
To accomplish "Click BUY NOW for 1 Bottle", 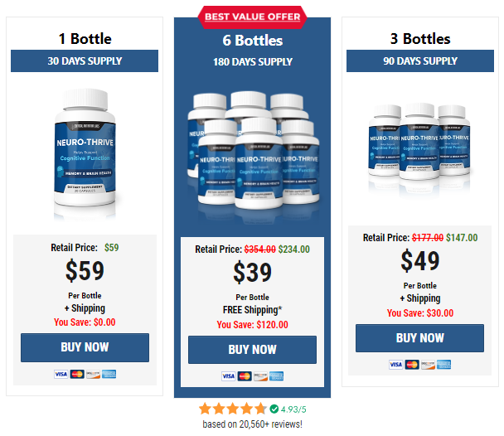I will [85, 347].
